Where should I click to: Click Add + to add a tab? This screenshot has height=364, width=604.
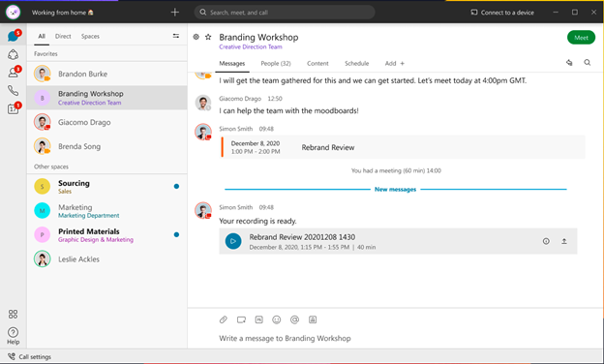click(x=395, y=64)
